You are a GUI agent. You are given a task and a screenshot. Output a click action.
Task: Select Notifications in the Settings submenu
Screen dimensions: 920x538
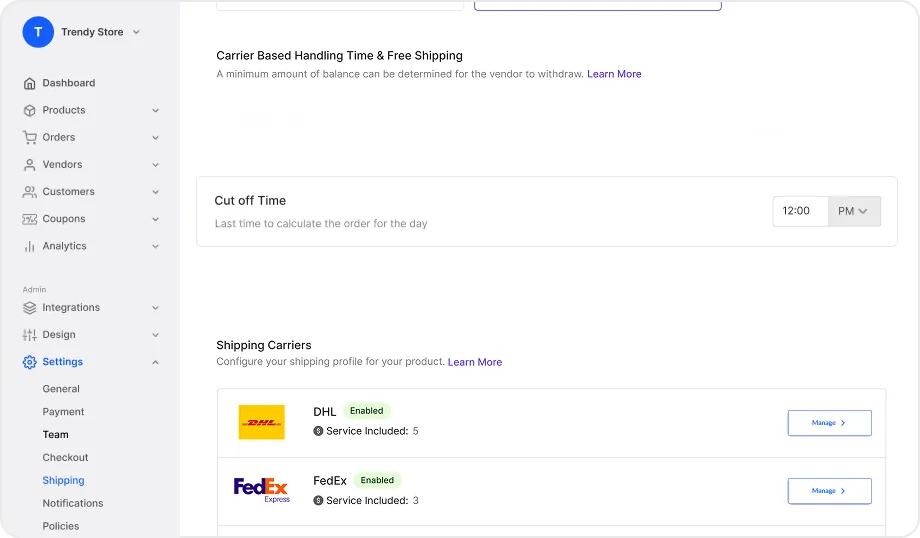73,503
